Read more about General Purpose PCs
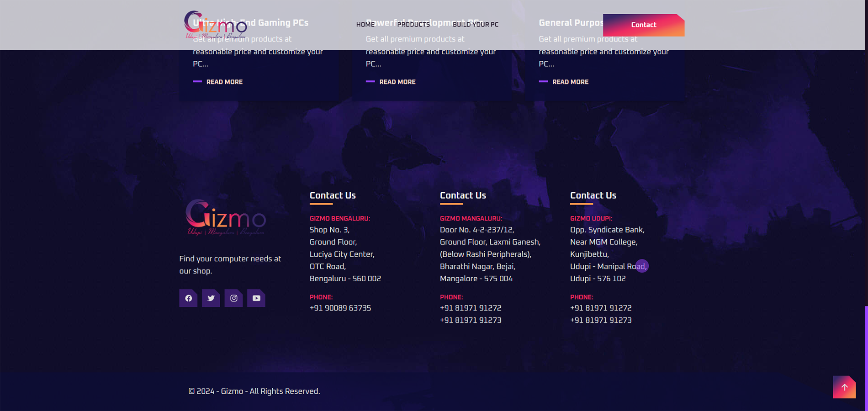This screenshot has width=868, height=411. point(570,82)
